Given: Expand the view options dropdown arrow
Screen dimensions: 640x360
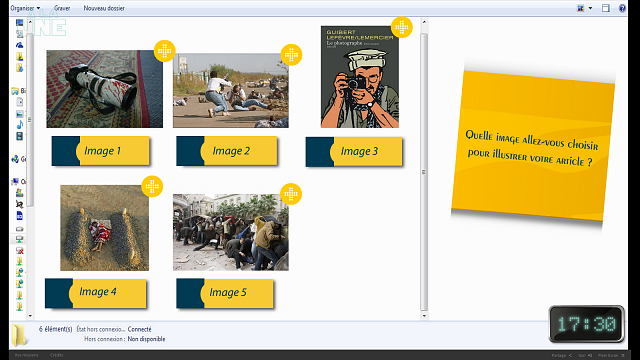Looking at the screenshot, I should coord(590,8).
